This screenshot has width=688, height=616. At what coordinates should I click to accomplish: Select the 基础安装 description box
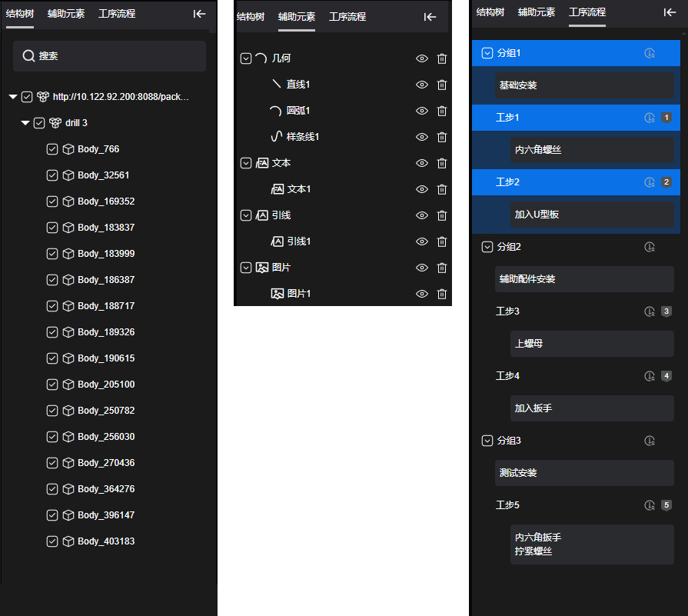click(584, 85)
